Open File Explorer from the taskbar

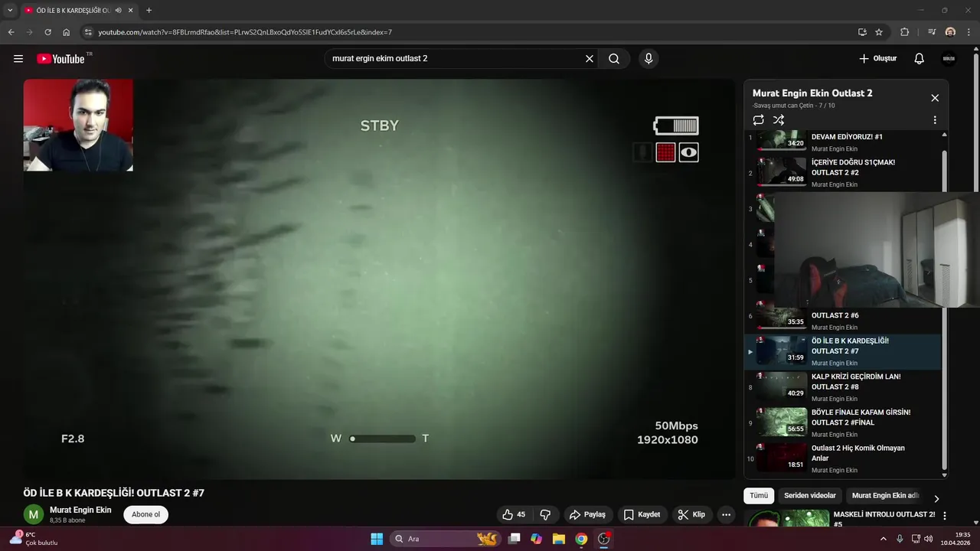tap(559, 539)
